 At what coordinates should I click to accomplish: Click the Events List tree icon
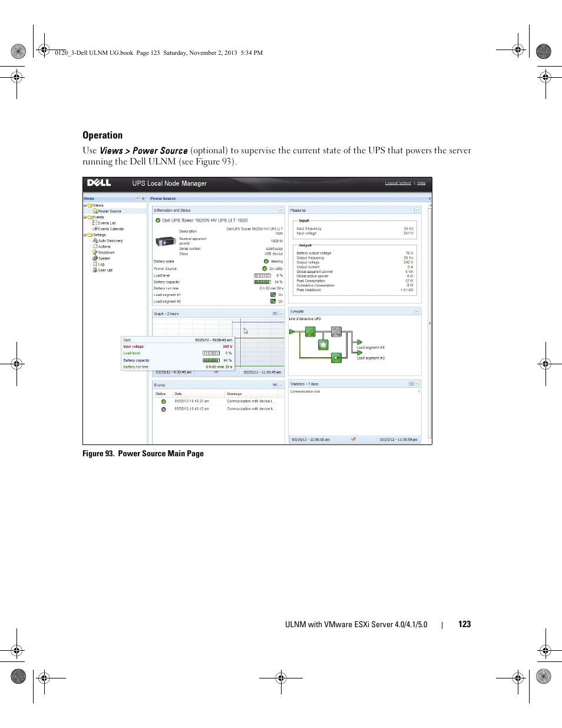(95, 223)
